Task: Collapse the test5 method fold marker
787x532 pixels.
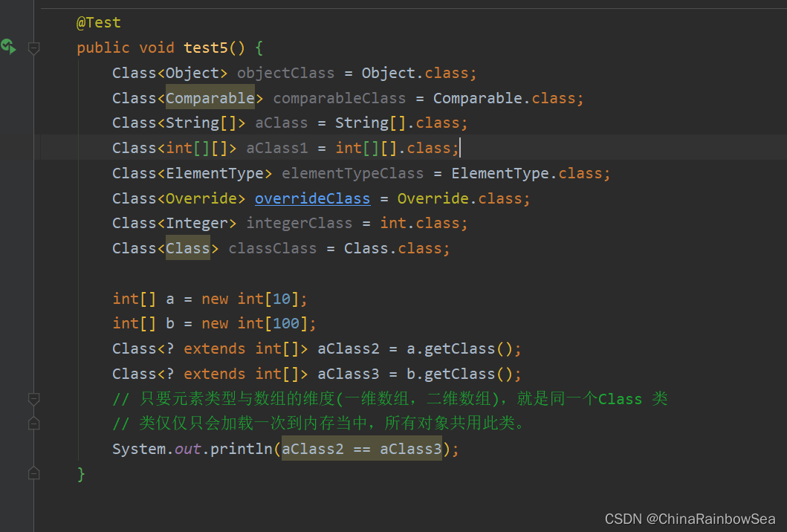Action: [33, 48]
